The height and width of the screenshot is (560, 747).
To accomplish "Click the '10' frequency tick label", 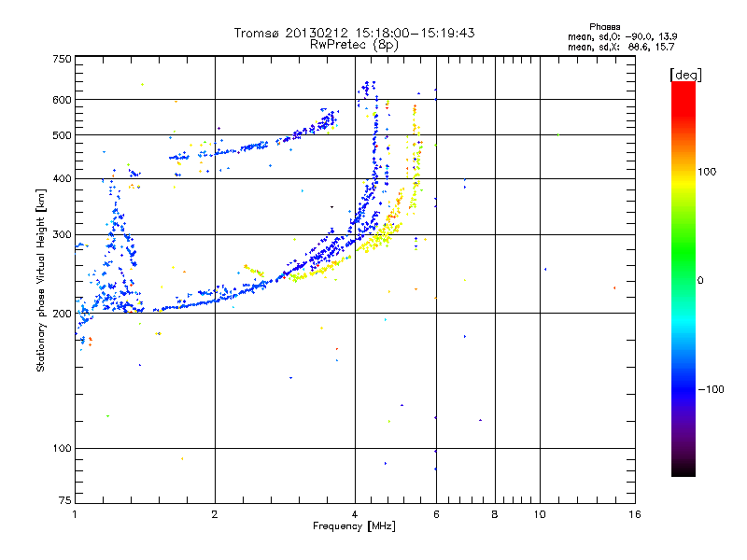I will tap(540, 514).
